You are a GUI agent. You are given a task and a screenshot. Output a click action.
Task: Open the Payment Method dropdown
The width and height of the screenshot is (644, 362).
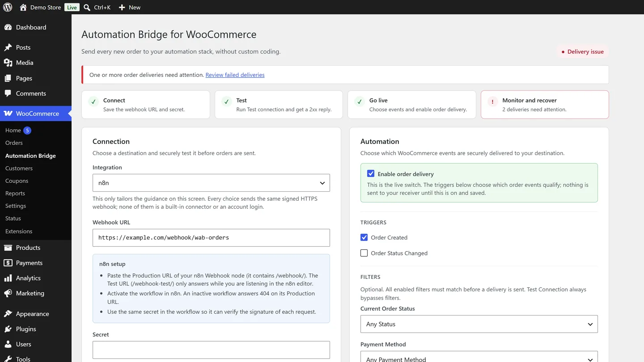coord(479,357)
